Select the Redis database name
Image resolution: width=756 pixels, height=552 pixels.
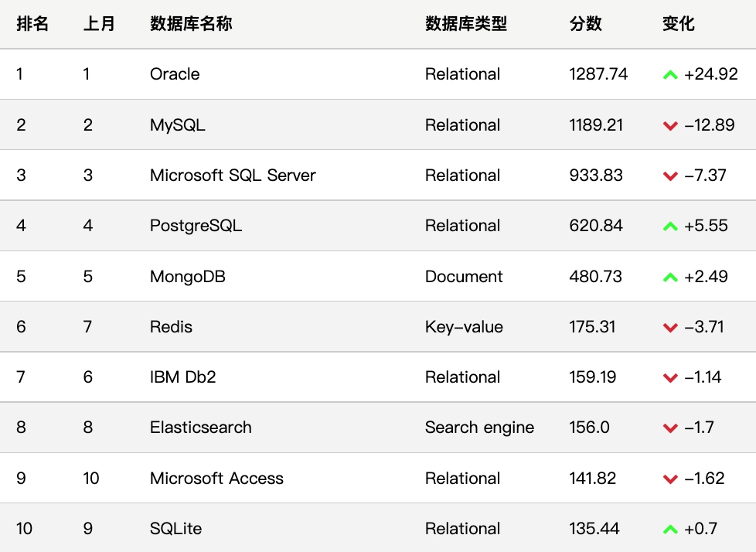(171, 326)
